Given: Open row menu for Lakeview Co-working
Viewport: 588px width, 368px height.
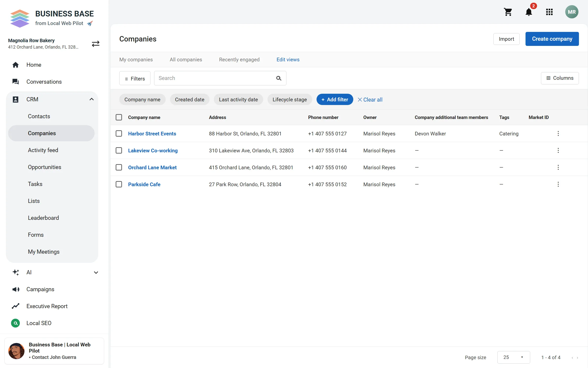Looking at the screenshot, I should click(558, 150).
